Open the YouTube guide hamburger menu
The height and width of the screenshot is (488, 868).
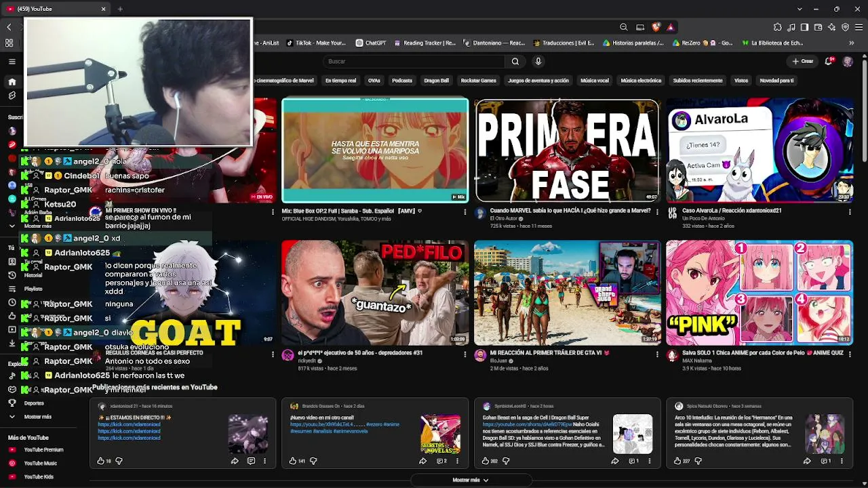[12, 62]
